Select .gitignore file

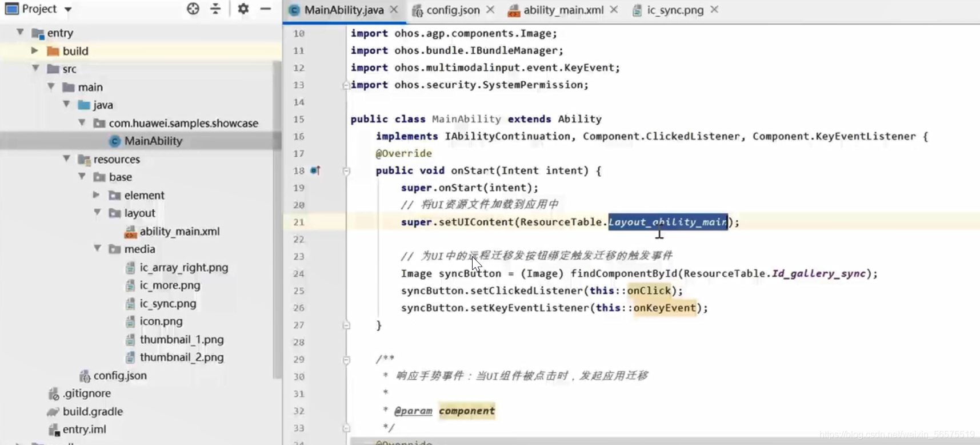click(x=86, y=393)
